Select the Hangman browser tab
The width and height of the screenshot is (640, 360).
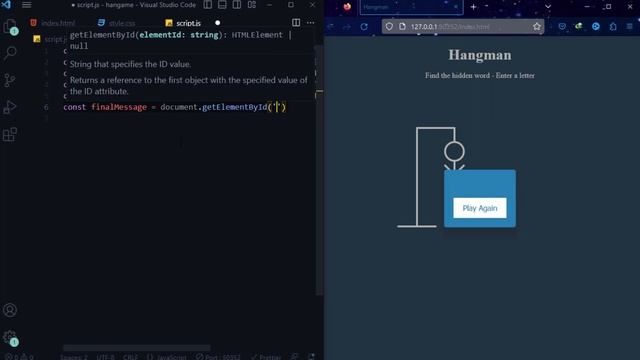pyautogui.click(x=411, y=7)
